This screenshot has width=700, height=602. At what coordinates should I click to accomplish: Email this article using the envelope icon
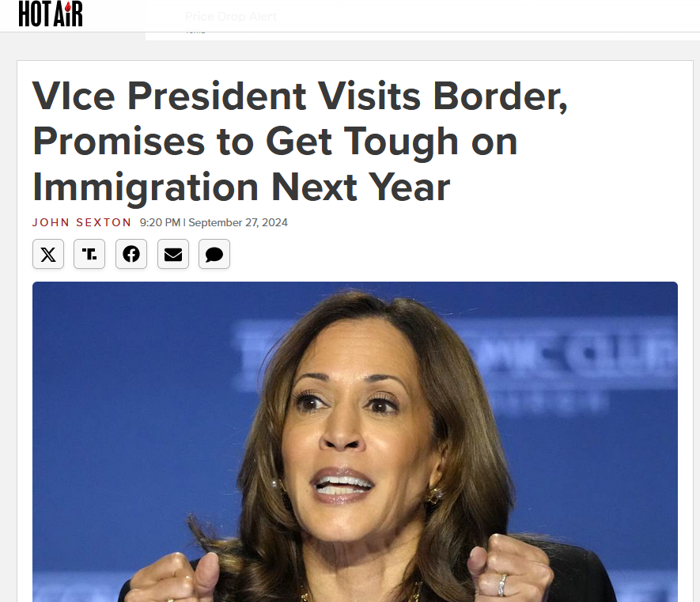click(173, 254)
